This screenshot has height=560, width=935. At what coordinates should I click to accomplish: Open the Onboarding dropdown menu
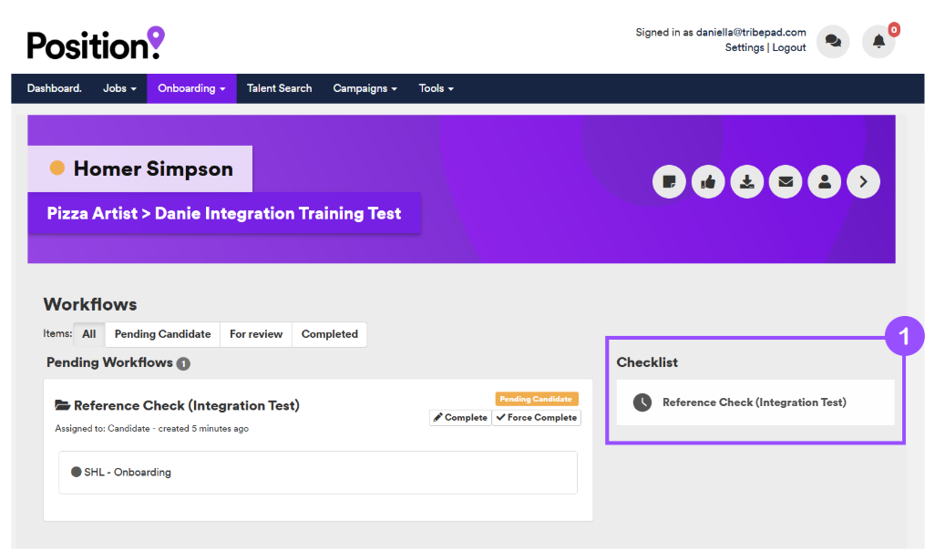[191, 88]
